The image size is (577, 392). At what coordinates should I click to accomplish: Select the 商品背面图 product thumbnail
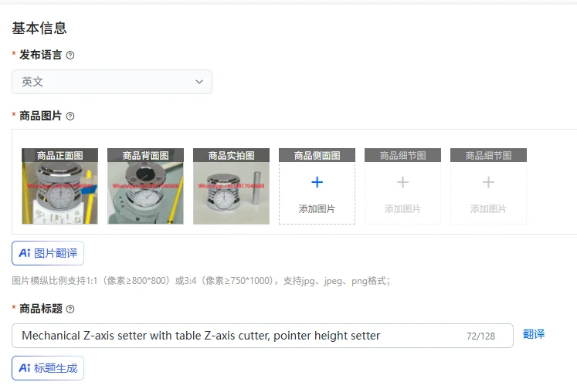click(x=146, y=186)
